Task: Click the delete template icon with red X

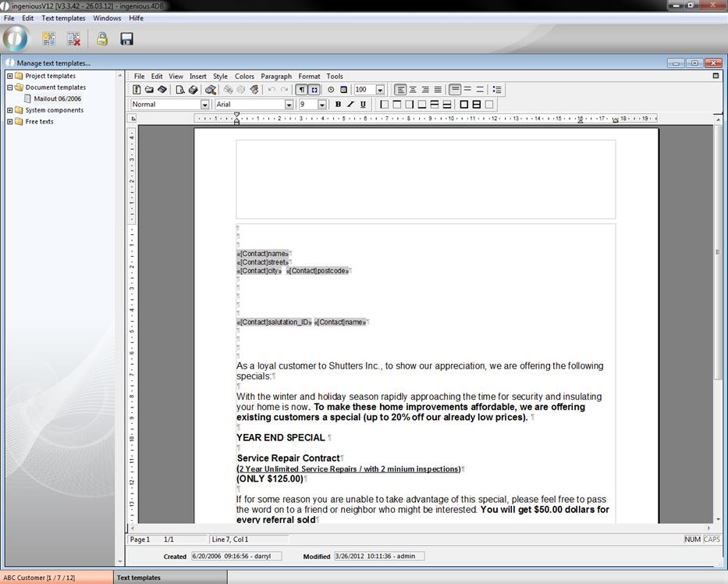Action: point(73,38)
